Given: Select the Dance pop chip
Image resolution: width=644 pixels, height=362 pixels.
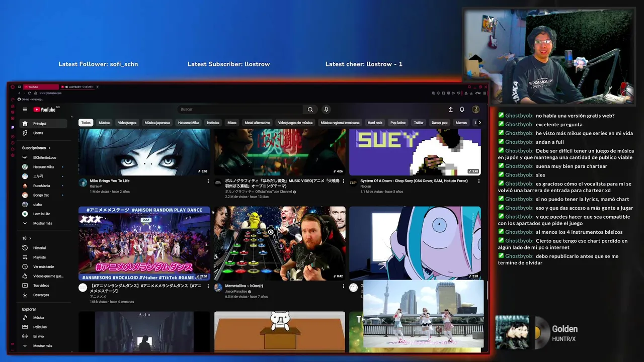Looking at the screenshot, I should (439, 123).
